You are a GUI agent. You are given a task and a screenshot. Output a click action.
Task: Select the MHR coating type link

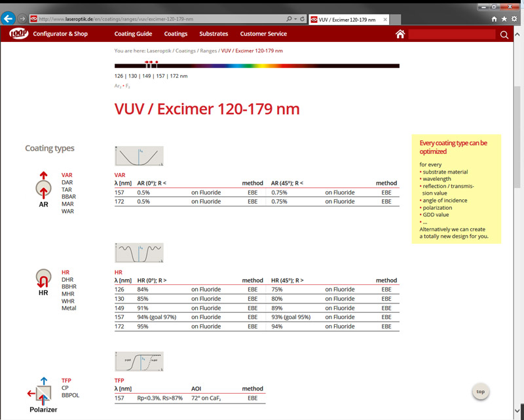[68, 294]
